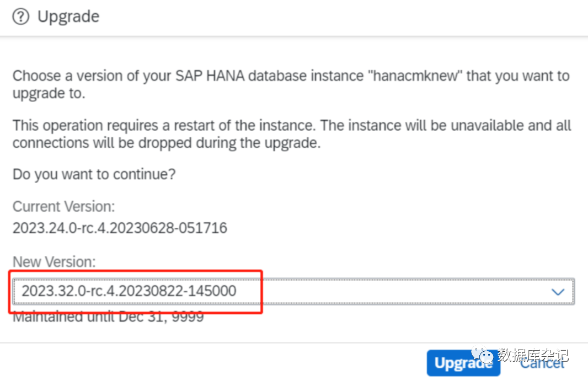Click the current version value 2023.24.0-rc.4.20230628-051716
The width and height of the screenshot is (588, 381).
click(x=120, y=228)
